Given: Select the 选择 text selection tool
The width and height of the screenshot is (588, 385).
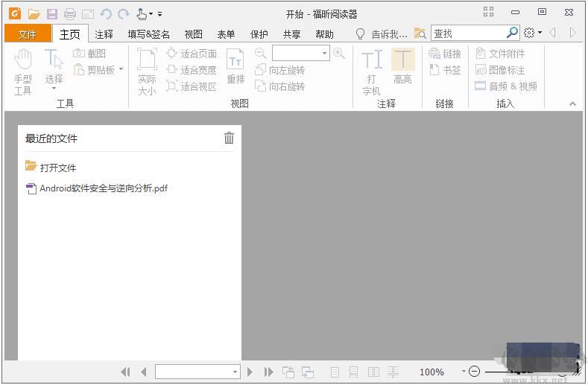Looking at the screenshot, I should pyautogui.click(x=54, y=66).
